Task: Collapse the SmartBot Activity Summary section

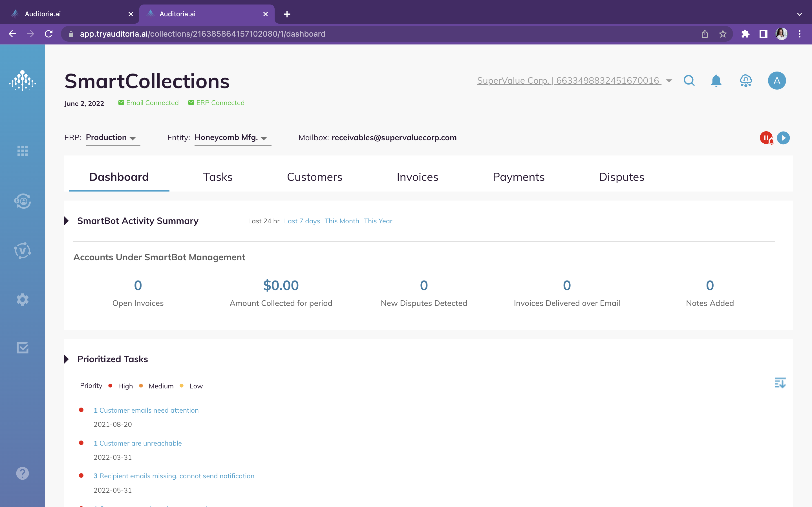Action: click(x=67, y=221)
